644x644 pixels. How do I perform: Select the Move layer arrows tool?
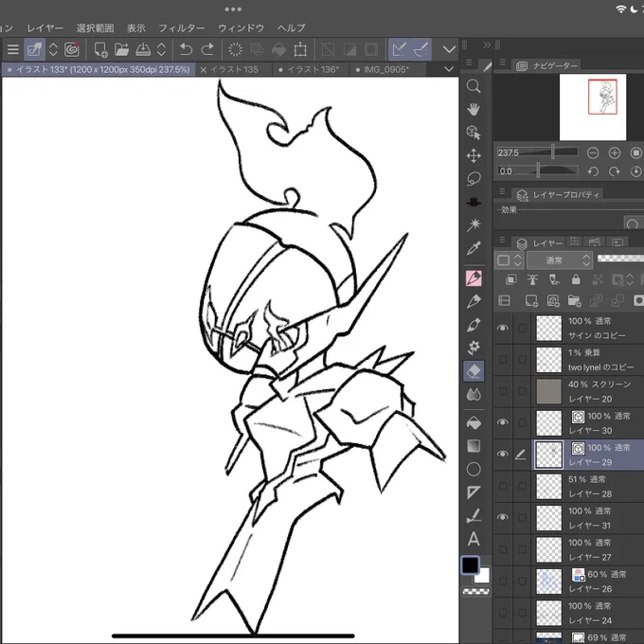474,155
